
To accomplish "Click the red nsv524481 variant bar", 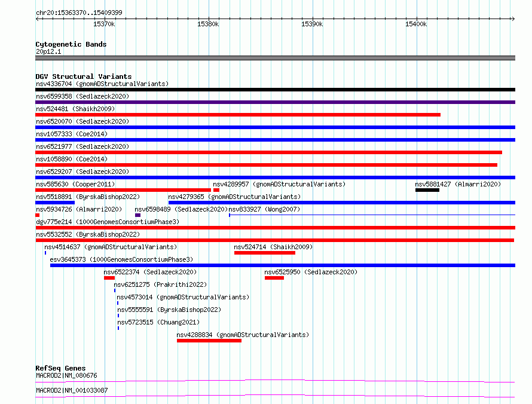I will [238, 115].
